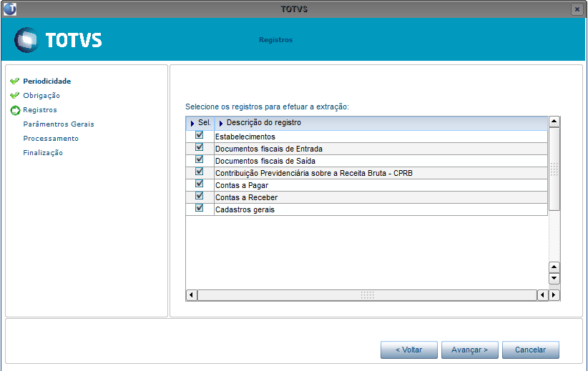Click the green checkmark next to Periodicidade
The image size is (588, 371).
pos(14,81)
